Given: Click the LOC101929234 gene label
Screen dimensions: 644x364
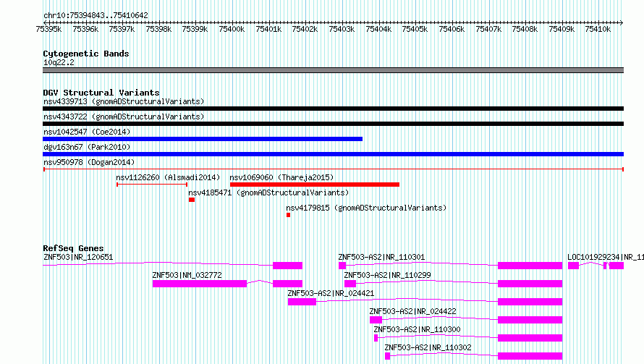Looking at the screenshot, I should 606,257.
